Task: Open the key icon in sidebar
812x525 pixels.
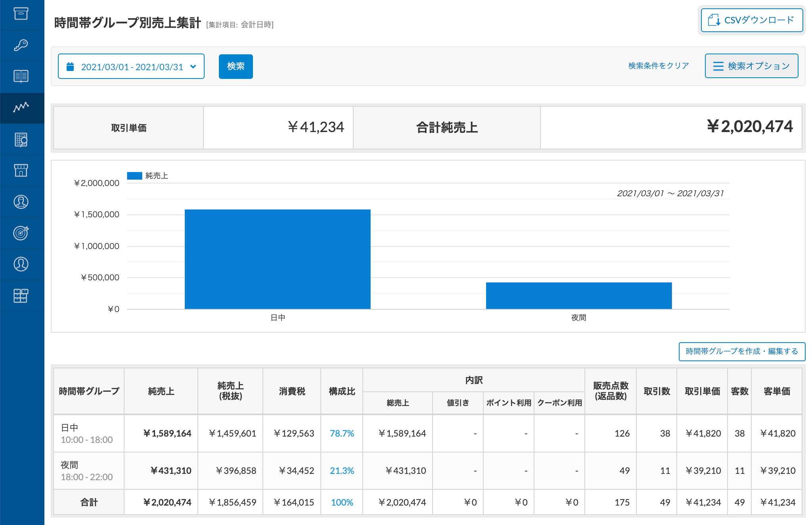Action: point(21,45)
